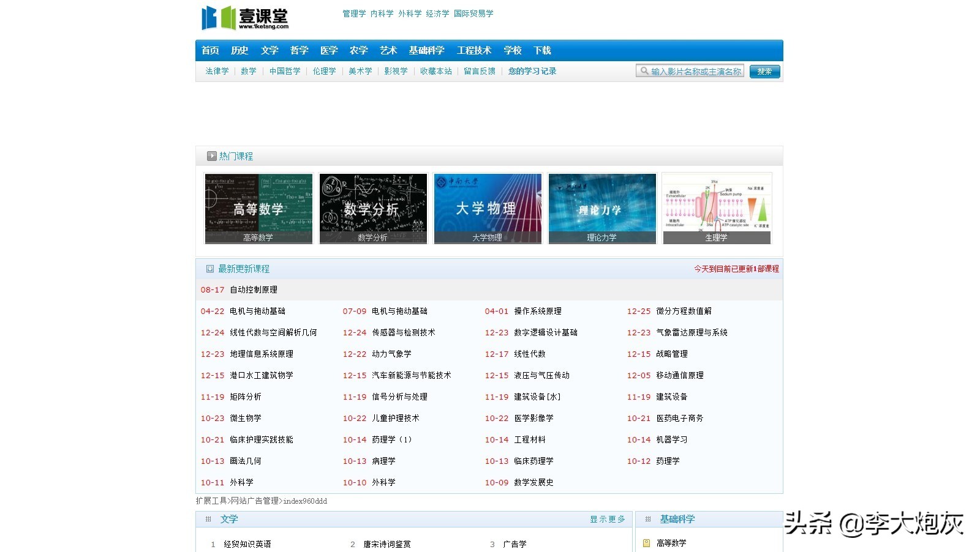Click the grid handle icon on 基础科学 panel
This screenshot has height=552, width=980.
coord(649,518)
